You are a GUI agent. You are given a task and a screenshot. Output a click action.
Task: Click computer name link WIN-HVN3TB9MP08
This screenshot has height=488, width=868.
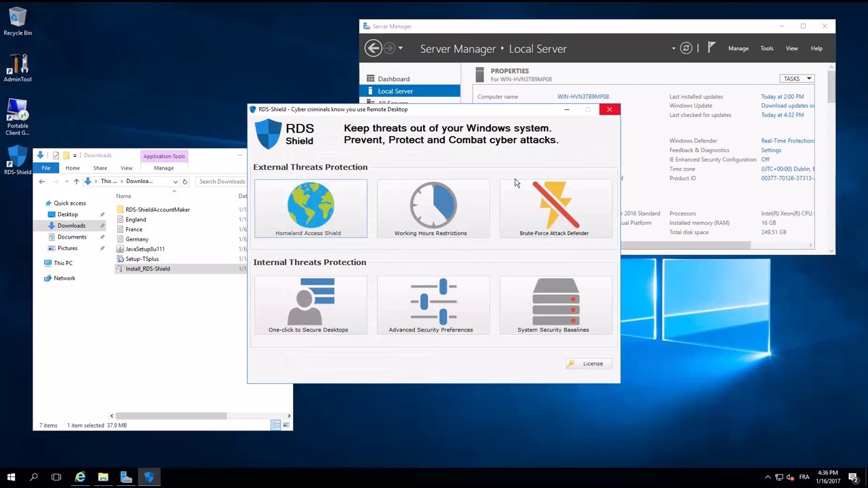(x=583, y=97)
